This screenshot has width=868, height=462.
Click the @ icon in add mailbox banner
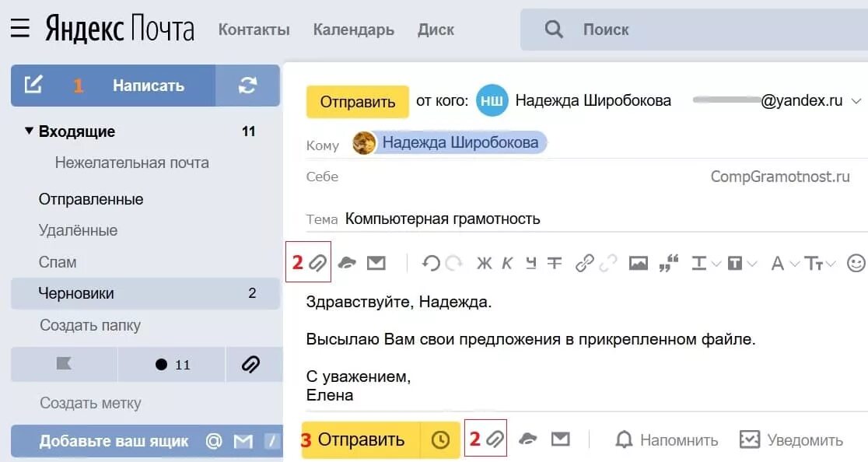214,441
